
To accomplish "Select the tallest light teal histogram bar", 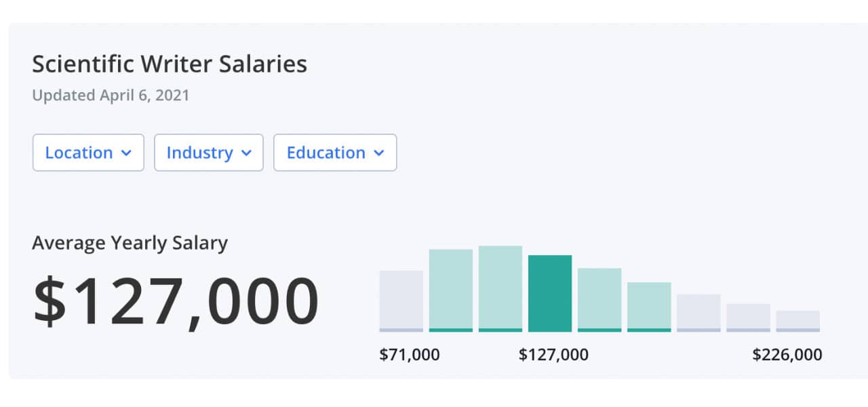I will click(x=500, y=288).
